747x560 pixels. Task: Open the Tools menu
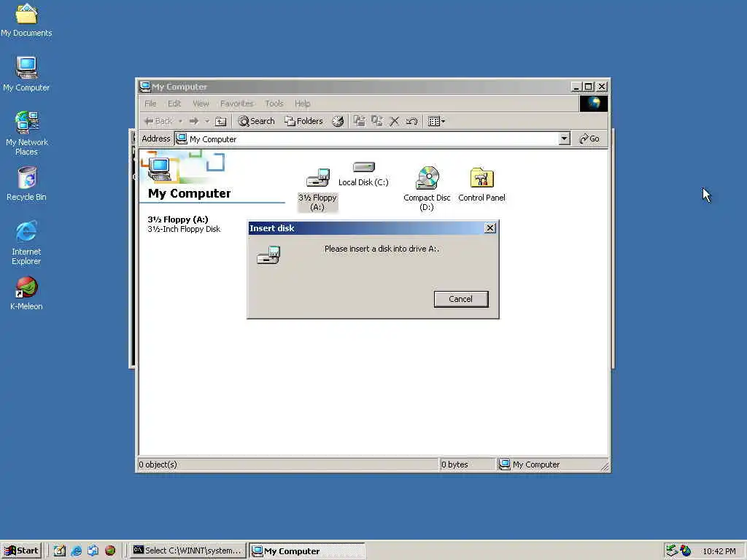(274, 104)
